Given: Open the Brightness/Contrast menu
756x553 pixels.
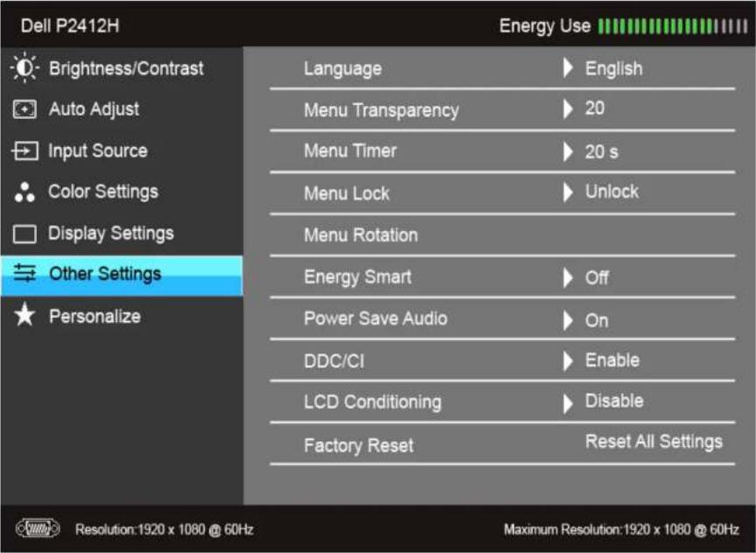Looking at the screenshot, I should [122, 68].
